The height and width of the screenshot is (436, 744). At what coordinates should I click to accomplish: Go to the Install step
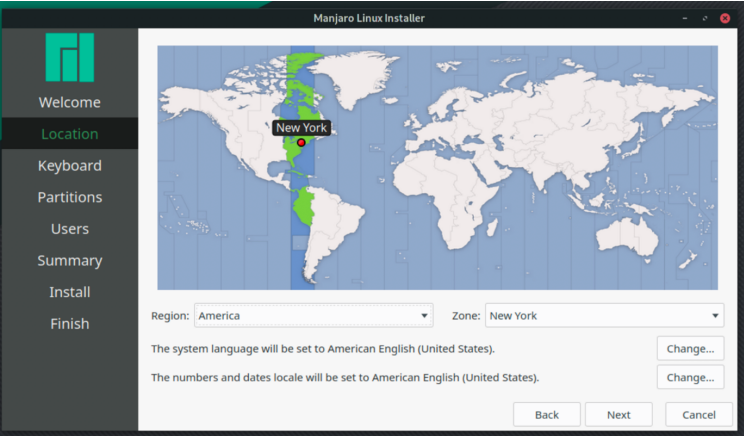[x=70, y=292]
